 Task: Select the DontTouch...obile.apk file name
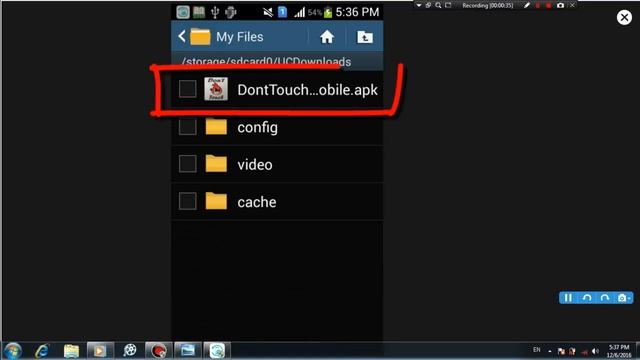[307, 90]
